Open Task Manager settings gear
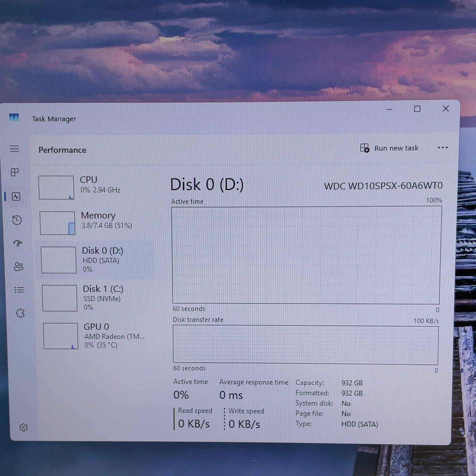 tap(23, 427)
